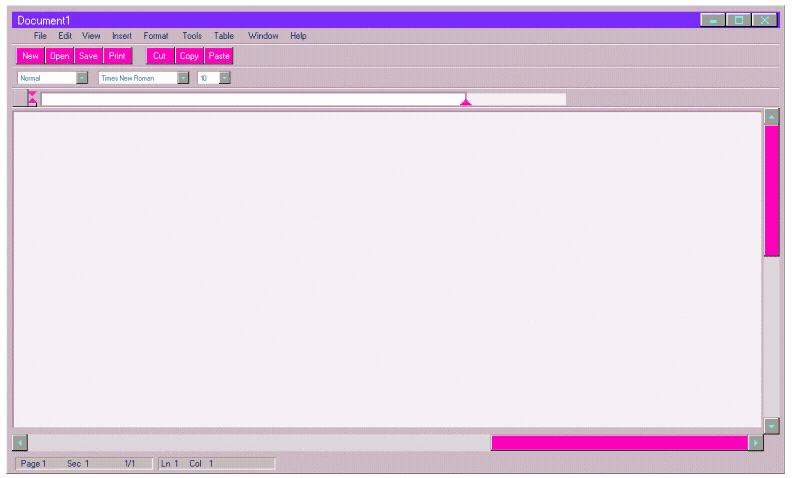The image size is (793, 478).
Task: Click the Cut button
Action: (160, 56)
